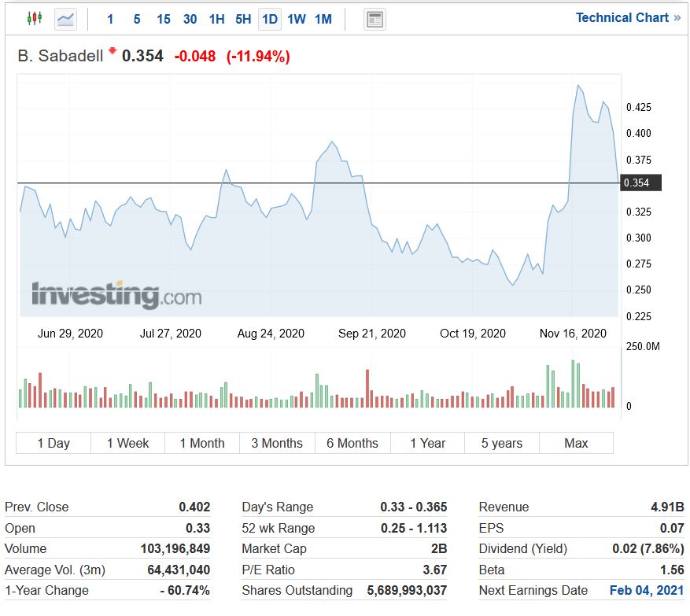
Task: Click the Jul 27, 2020 axis label
Action: [171, 334]
